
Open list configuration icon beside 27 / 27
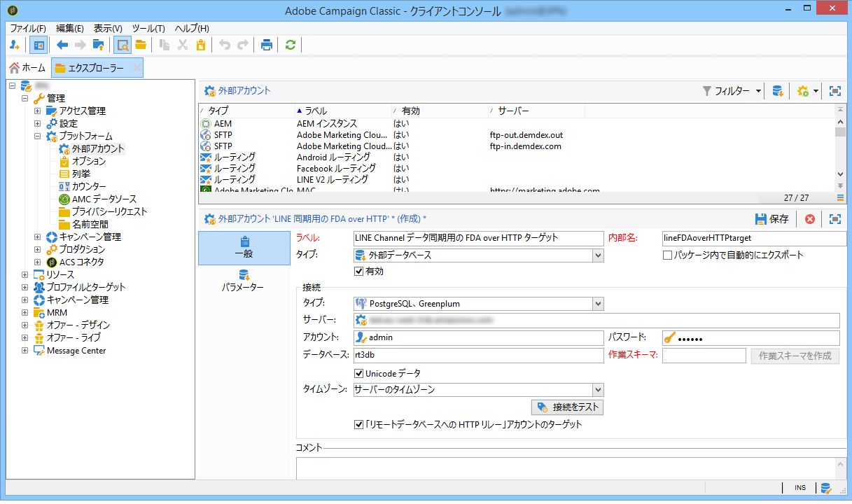[840, 198]
